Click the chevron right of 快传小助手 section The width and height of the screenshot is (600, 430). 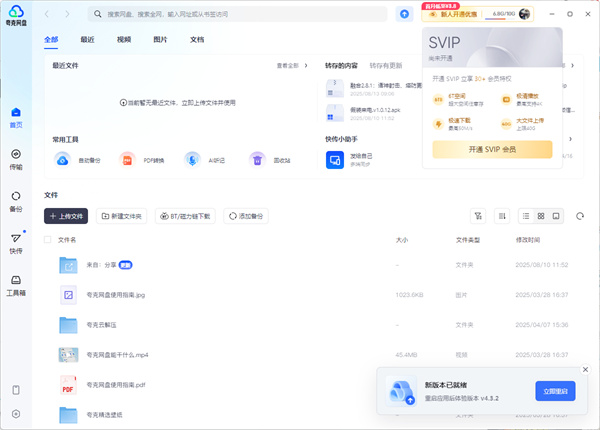(x=570, y=139)
